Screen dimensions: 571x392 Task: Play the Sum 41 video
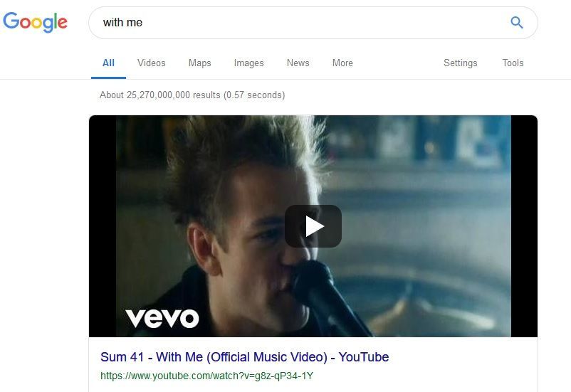(x=313, y=226)
